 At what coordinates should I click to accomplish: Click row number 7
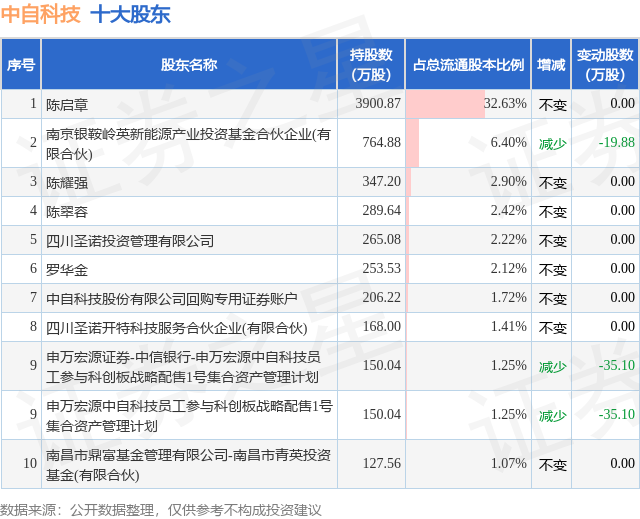pos(33,297)
